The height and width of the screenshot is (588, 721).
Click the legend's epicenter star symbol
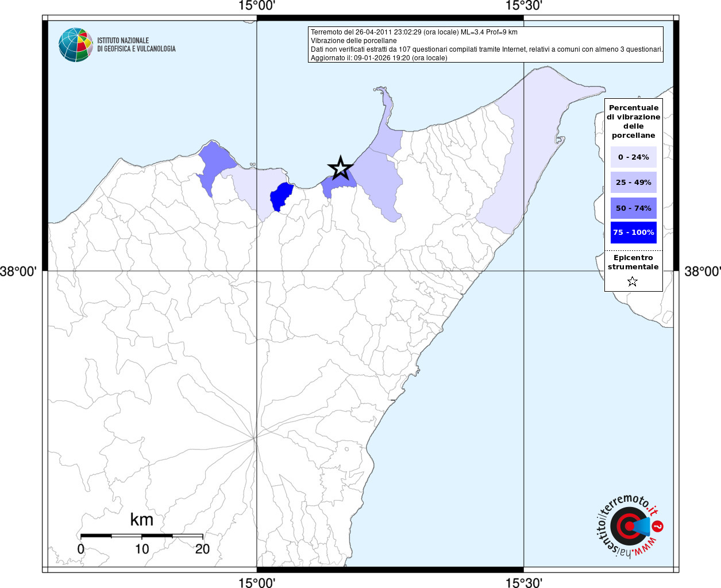click(633, 281)
